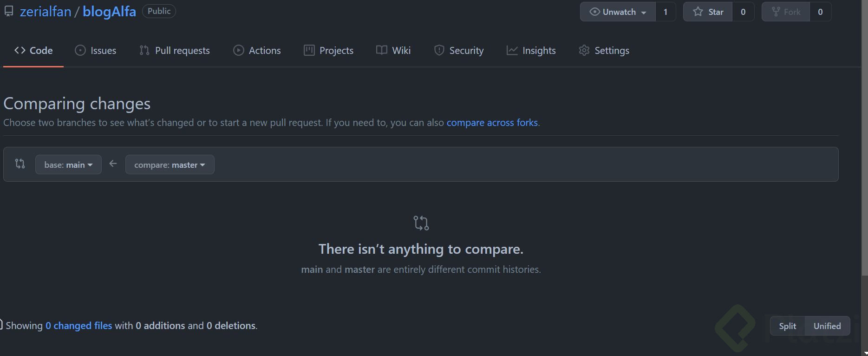This screenshot has width=868, height=356.
Task: Click the large compare icon above the message
Action: [421, 223]
